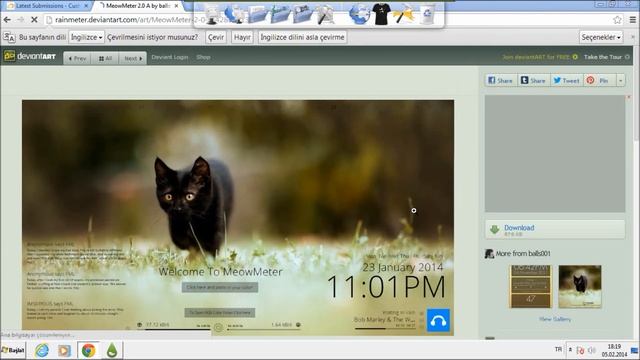Close the MeowMeter 2.0 A tab
Screen dimensions: 640x360
click(176, 6)
